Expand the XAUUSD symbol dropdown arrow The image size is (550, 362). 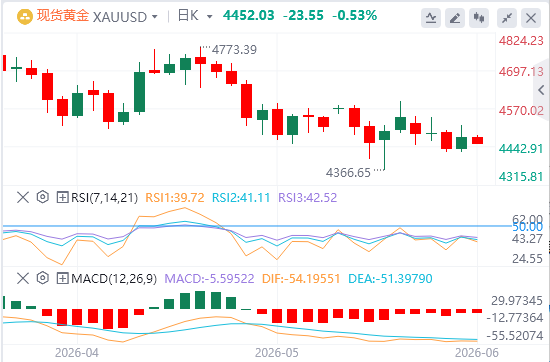(154, 16)
